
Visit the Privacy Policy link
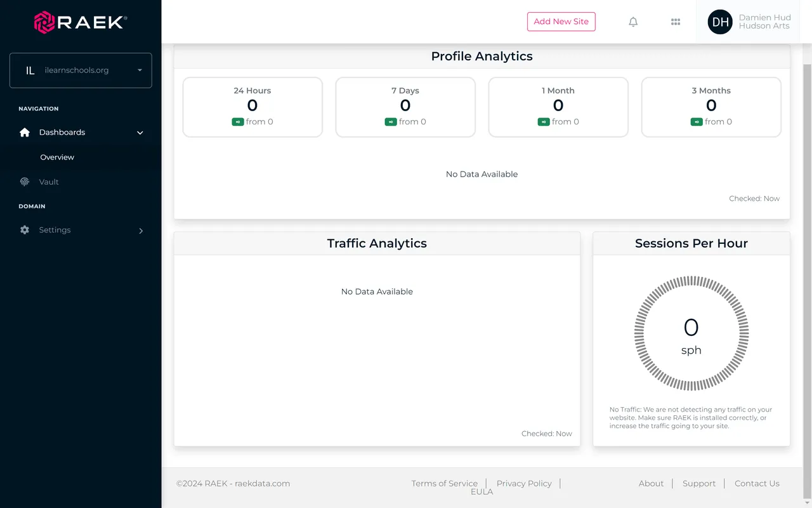coord(524,483)
